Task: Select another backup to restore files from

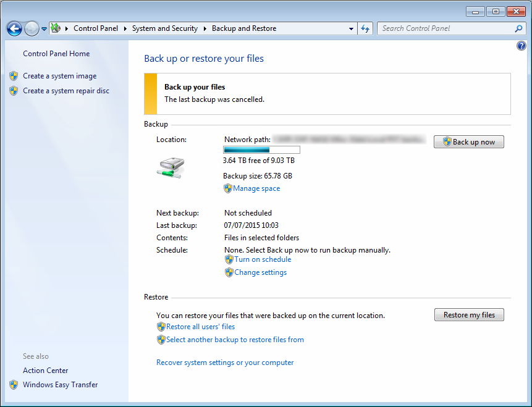Action: click(x=235, y=340)
